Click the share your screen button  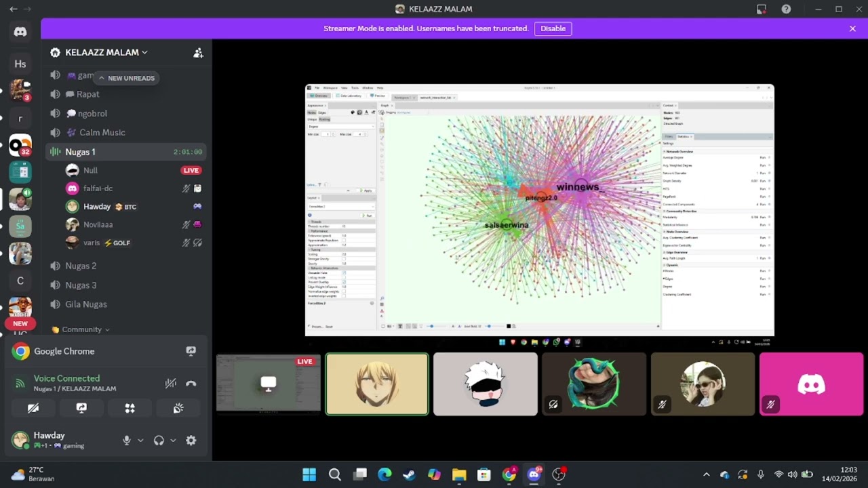tap(81, 408)
